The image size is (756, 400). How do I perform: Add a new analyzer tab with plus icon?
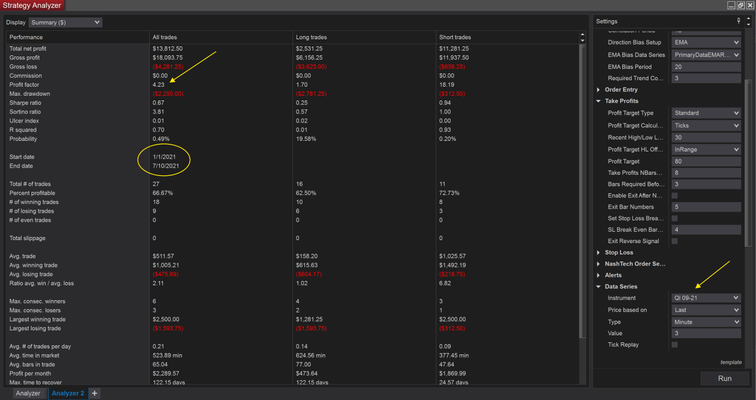click(x=95, y=393)
